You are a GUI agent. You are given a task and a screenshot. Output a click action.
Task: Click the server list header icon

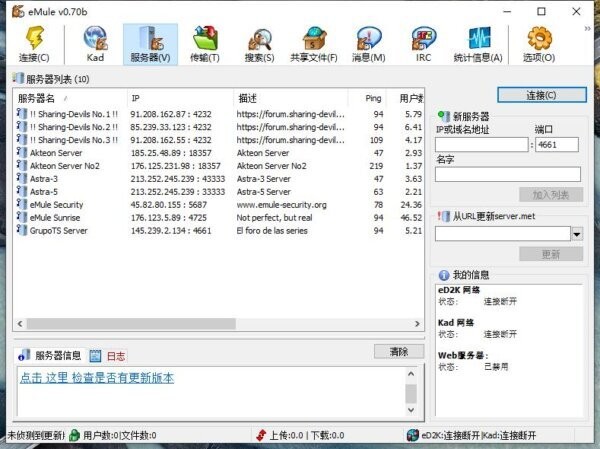[18, 78]
